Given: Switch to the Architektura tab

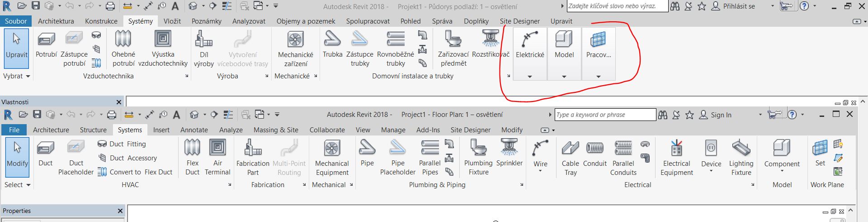Looking at the screenshot, I should tap(56, 21).
